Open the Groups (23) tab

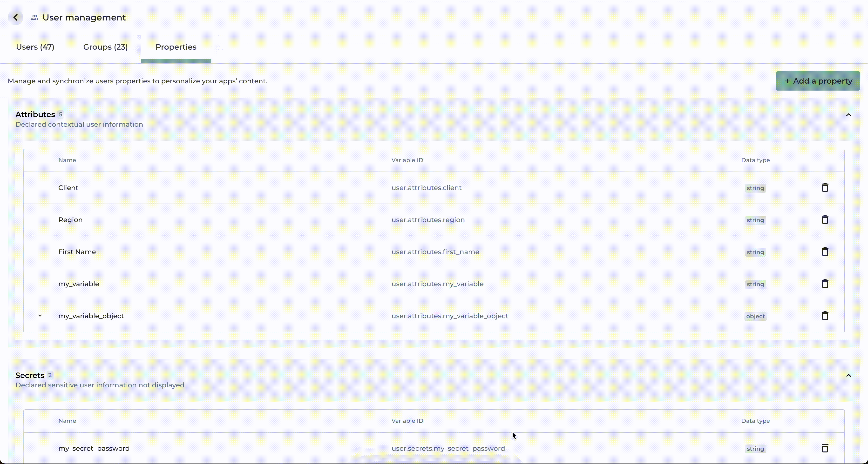pos(105,47)
